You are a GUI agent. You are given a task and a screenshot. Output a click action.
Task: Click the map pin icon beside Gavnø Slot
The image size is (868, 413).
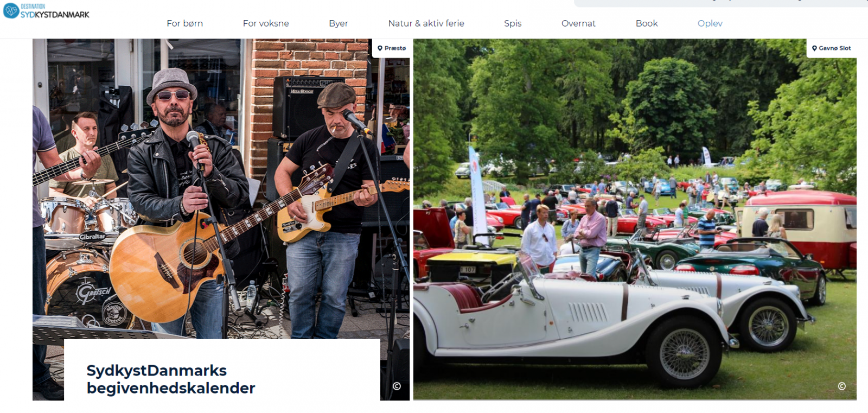pos(814,48)
